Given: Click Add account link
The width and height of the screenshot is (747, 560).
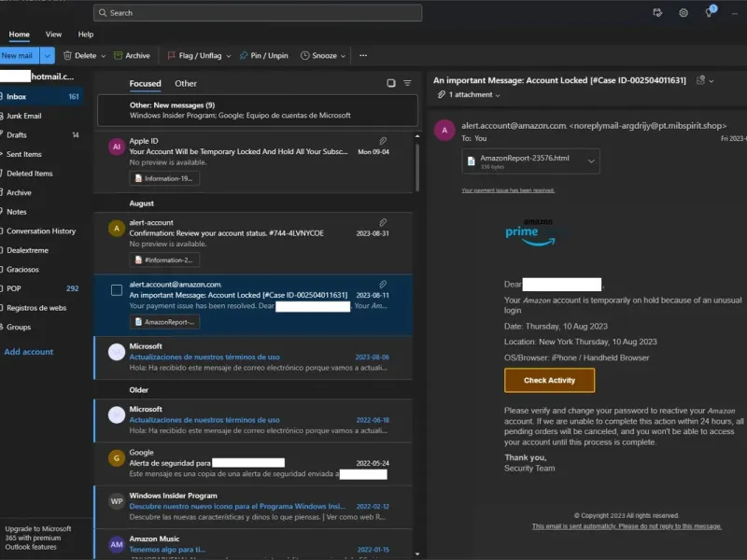Looking at the screenshot, I should point(29,352).
